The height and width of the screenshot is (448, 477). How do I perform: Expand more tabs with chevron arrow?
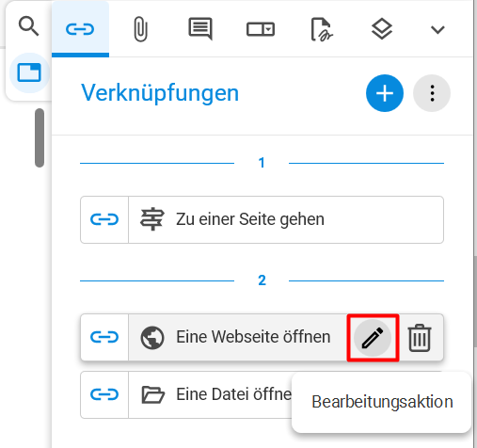coord(437,30)
